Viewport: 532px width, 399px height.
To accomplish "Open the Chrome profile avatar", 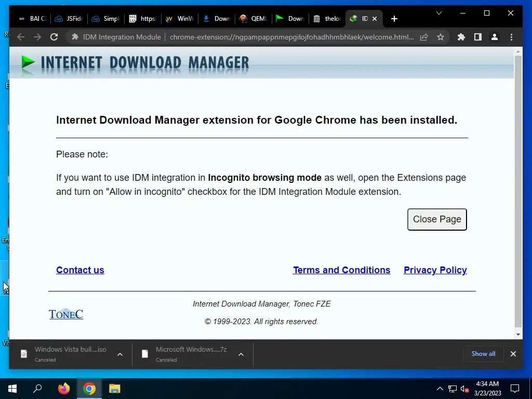I will tap(495, 37).
